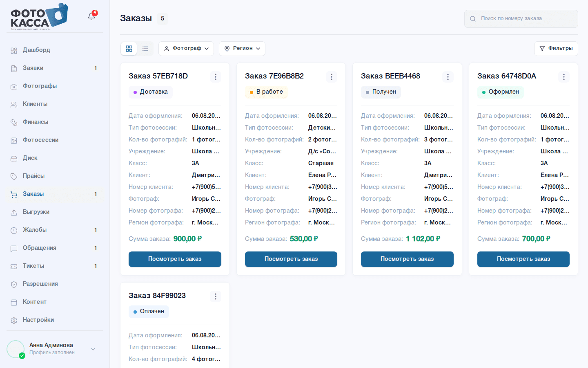Click the Получен status badge
The image size is (588, 368).
381,92
